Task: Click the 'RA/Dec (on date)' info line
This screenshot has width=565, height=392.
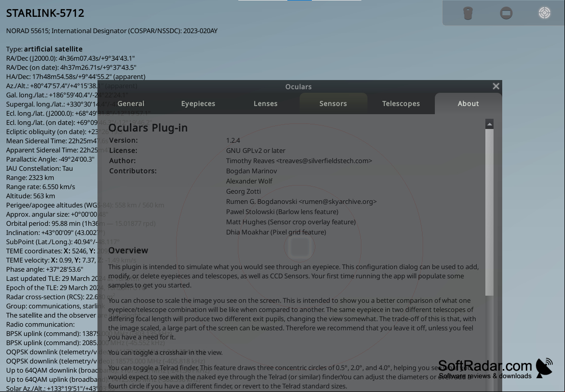Action: click(71, 68)
